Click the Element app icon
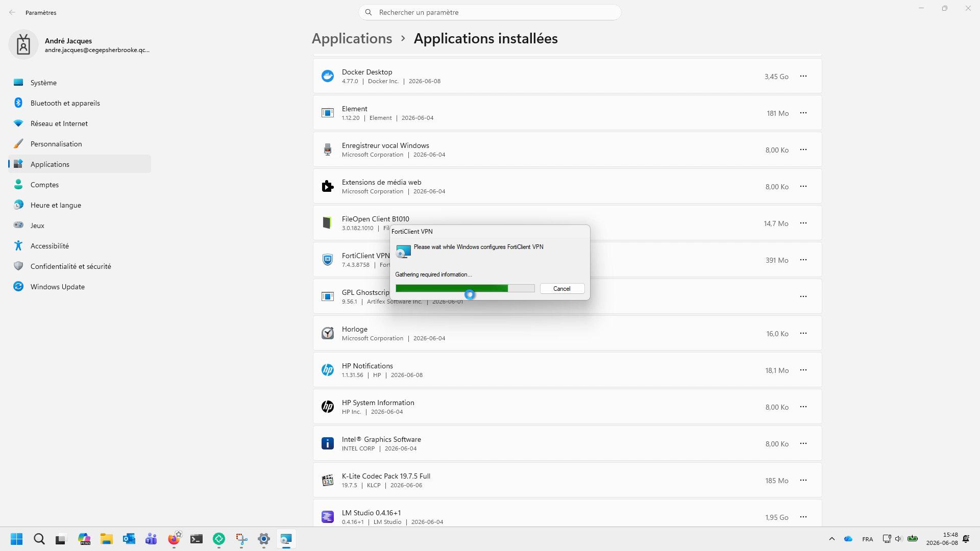The width and height of the screenshot is (980, 551). point(328,113)
